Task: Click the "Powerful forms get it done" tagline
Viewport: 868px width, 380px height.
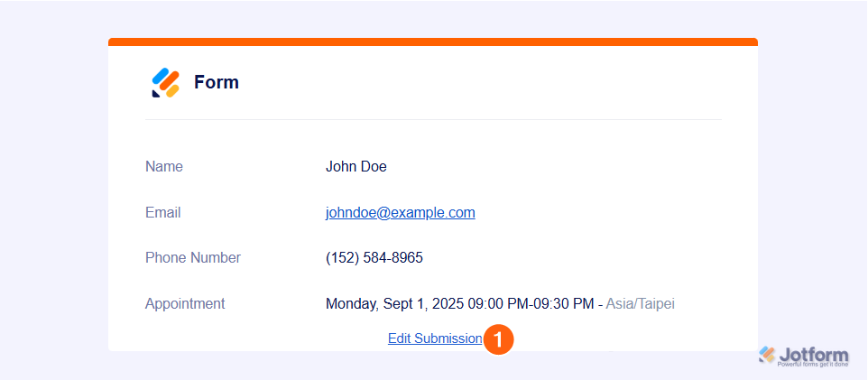Action: click(813, 365)
